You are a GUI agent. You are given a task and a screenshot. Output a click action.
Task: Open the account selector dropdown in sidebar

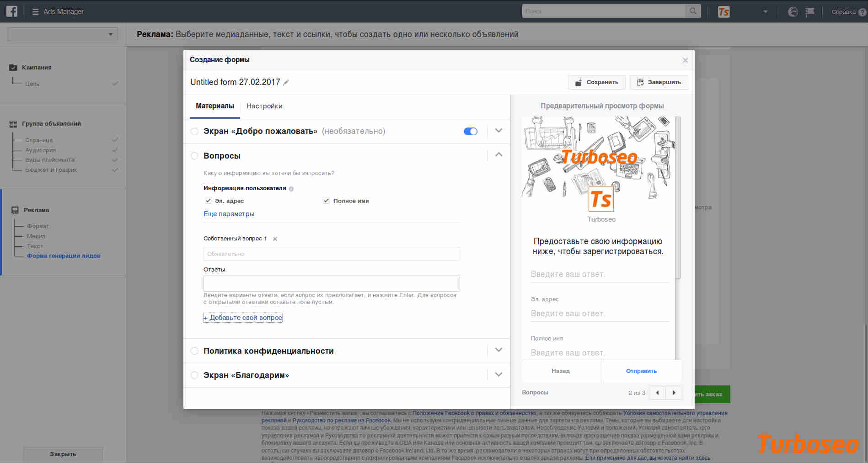point(63,34)
